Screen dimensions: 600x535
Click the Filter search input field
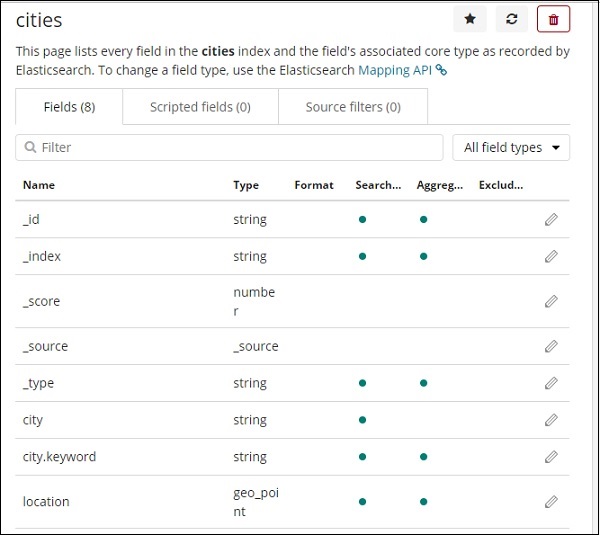(230, 148)
